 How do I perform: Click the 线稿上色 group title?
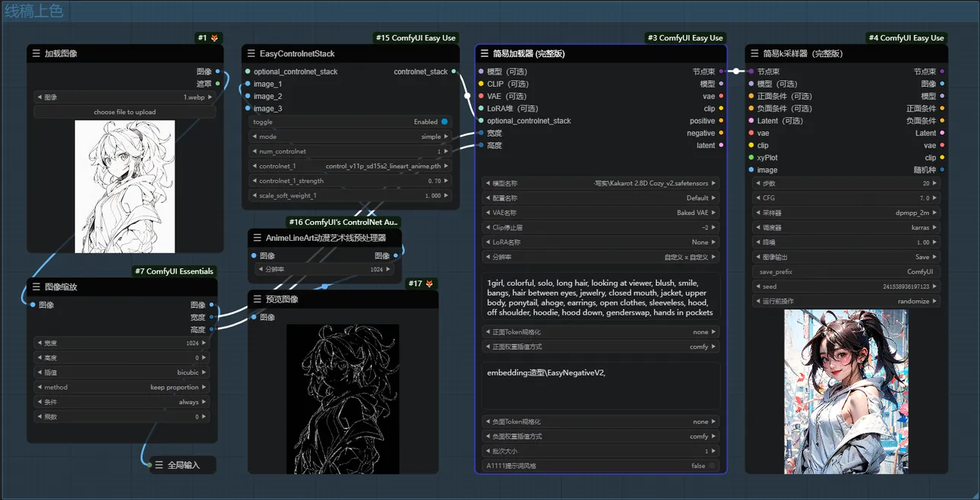coord(33,11)
